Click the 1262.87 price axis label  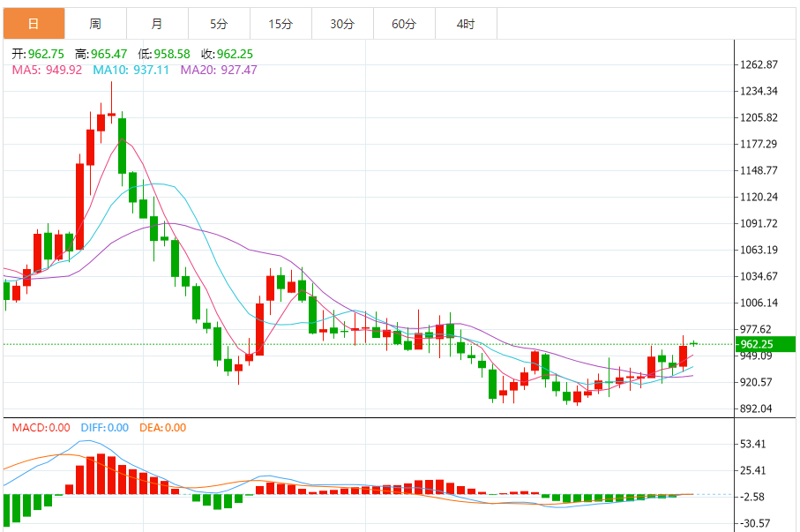click(x=759, y=64)
